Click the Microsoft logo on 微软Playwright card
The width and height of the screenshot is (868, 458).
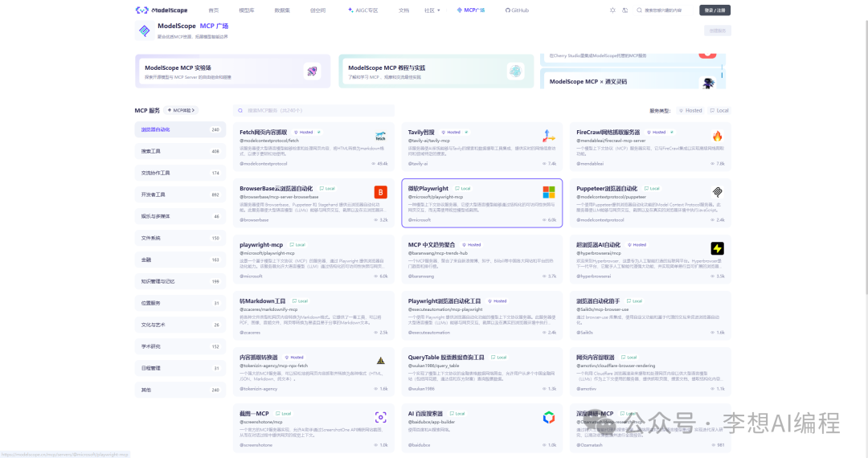549,192
